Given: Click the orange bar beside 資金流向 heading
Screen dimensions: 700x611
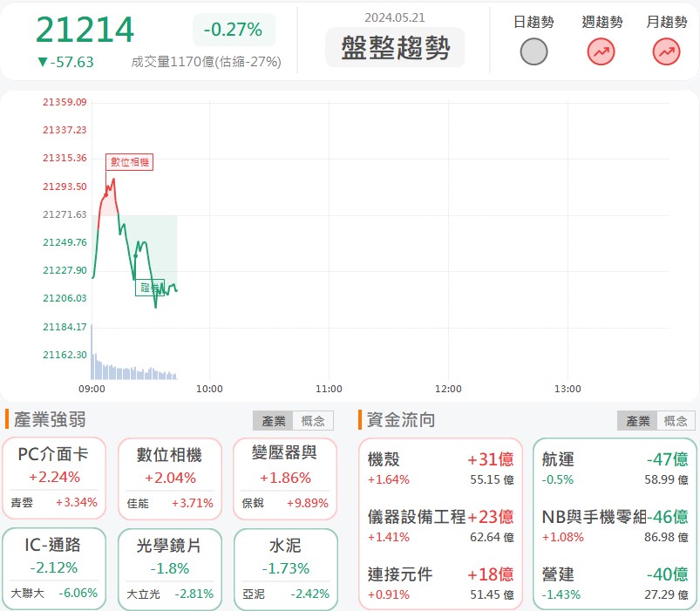Looking at the screenshot, I should pos(359,420).
